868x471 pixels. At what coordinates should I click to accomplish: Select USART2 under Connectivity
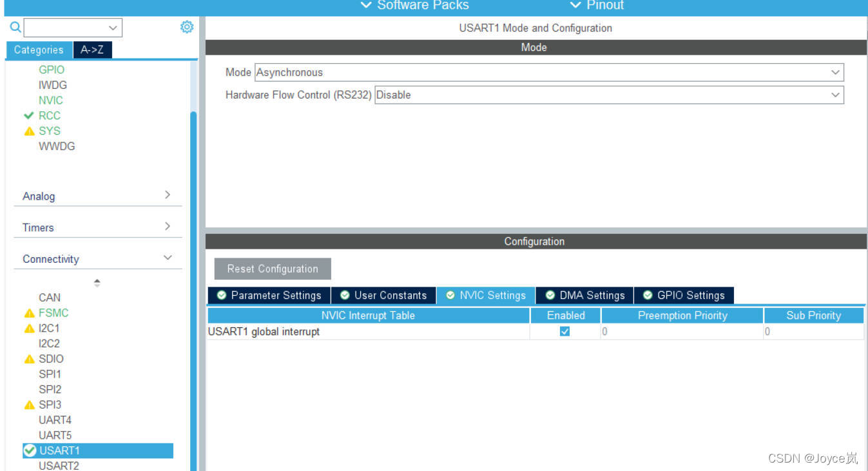click(x=59, y=465)
